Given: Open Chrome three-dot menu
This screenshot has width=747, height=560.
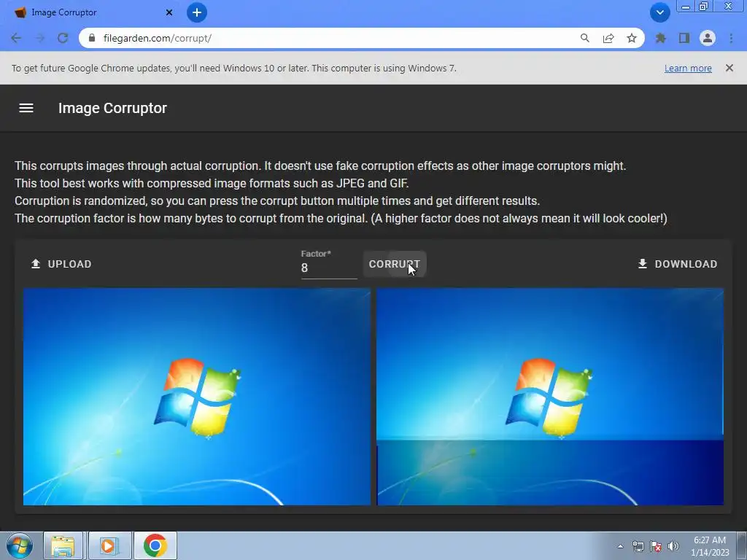Looking at the screenshot, I should pyautogui.click(x=731, y=38).
